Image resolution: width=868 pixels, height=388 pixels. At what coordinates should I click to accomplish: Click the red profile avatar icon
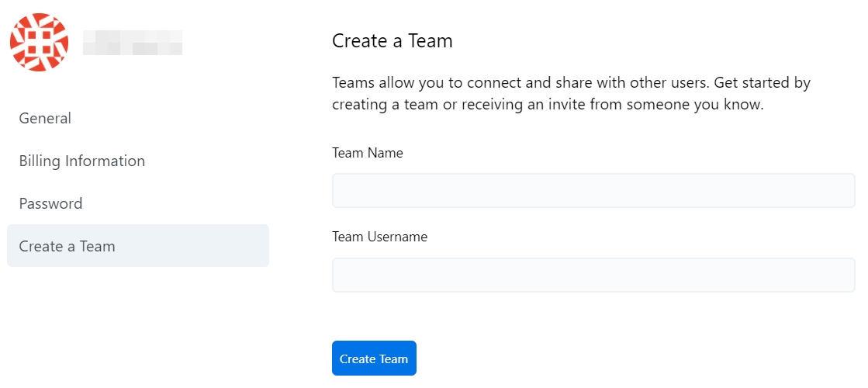click(39, 43)
